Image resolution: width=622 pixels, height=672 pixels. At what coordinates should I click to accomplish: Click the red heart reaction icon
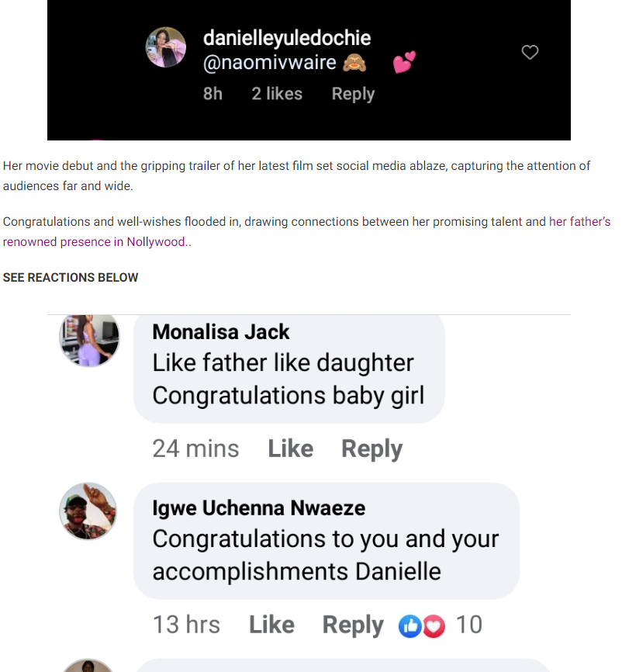pyautogui.click(x=434, y=625)
